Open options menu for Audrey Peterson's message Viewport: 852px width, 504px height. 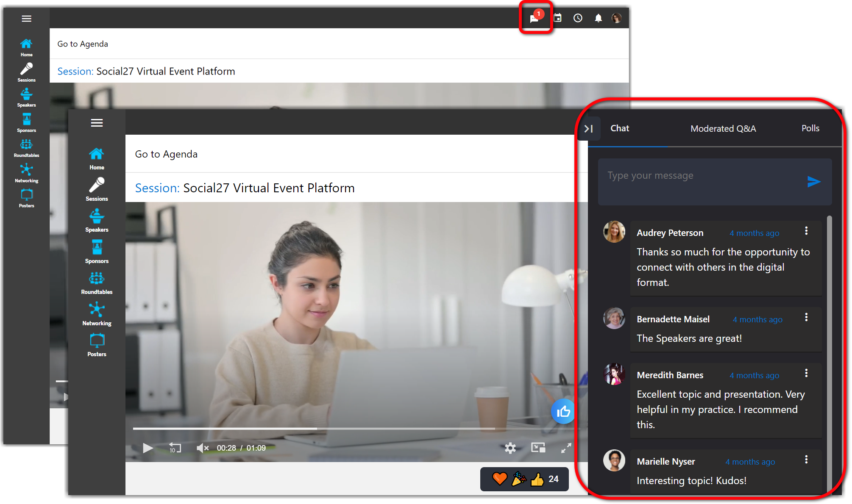tap(806, 231)
